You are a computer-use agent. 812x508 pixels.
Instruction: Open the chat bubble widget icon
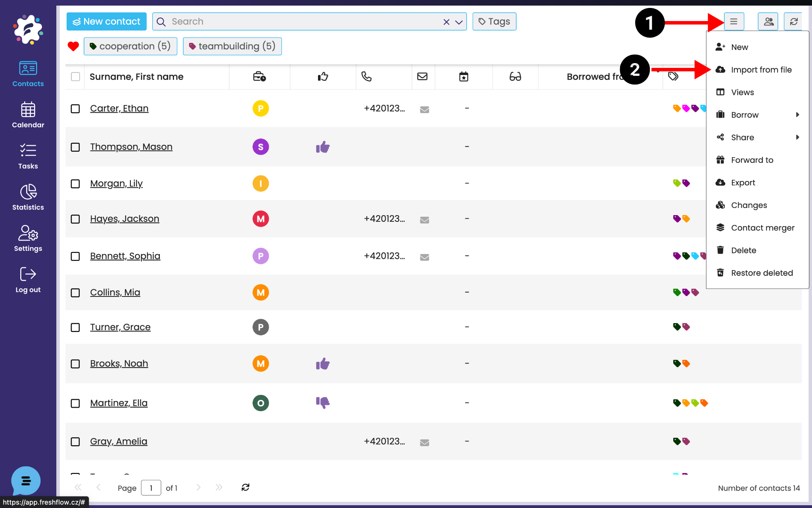click(26, 481)
